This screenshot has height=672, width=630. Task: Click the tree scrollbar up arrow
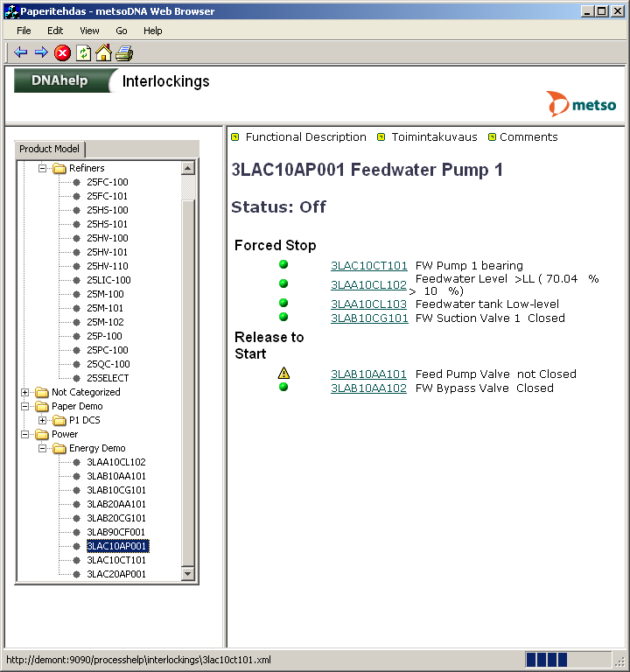click(188, 168)
